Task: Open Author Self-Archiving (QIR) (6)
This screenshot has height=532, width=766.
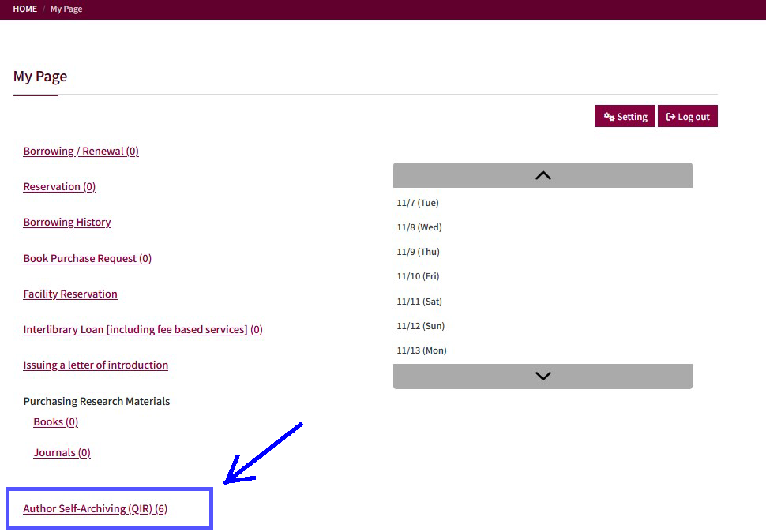Action: (x=96, y=508)
